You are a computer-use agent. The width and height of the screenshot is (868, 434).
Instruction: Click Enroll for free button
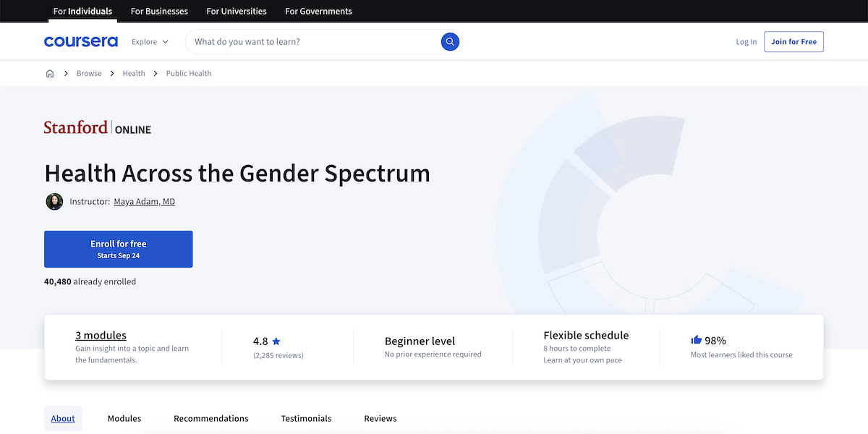click(x=119, y=250)
